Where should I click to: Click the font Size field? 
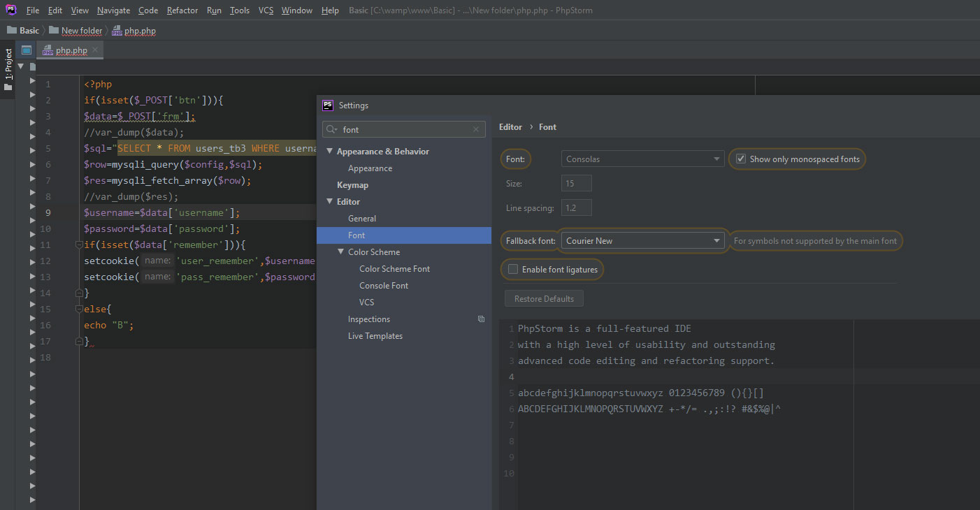[x=577, y=184]
